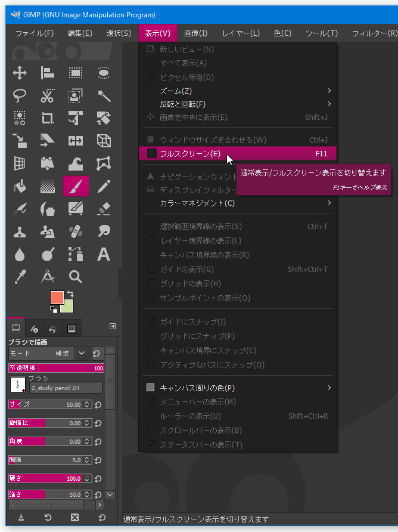
Task: Select the Crop tool
Action: [48, 118]
